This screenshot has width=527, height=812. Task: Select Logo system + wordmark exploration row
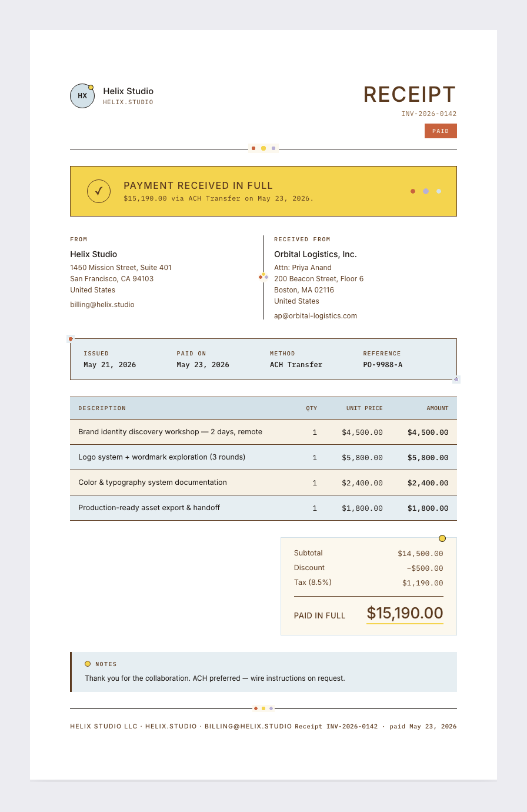coord(263,457)
